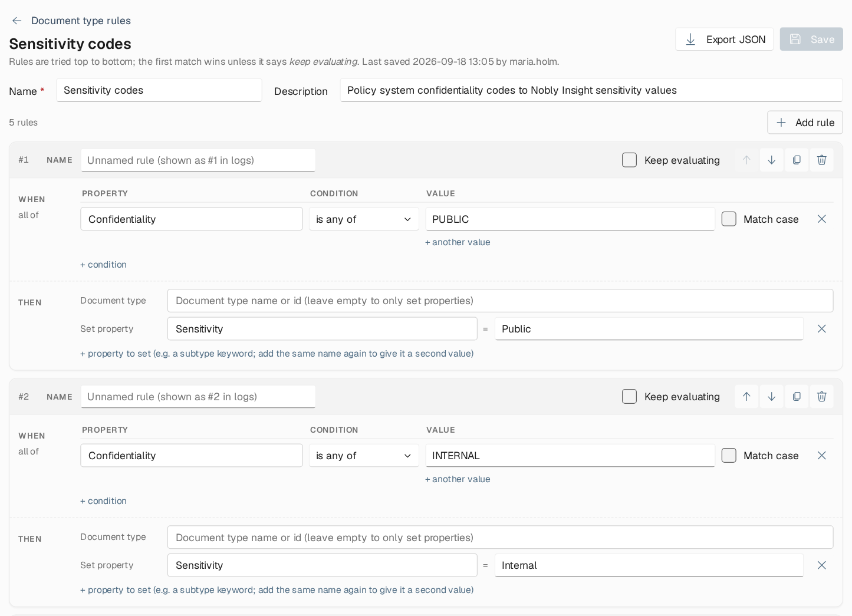Add another value under PUBLIC
Viewport: 852px width, 616px height.
(x=458, y=242)
